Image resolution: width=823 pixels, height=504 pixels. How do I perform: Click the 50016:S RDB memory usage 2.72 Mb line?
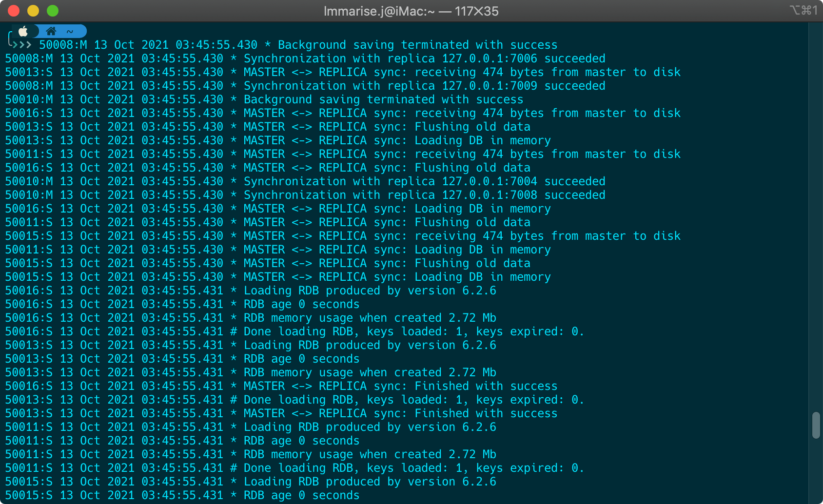coord(251,318)
